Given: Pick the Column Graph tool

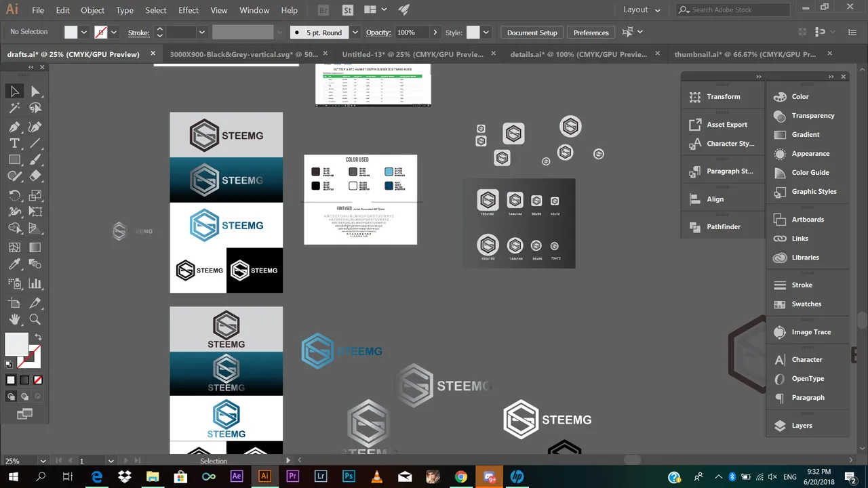Looking at the screenshot, I should pos(35,284).
